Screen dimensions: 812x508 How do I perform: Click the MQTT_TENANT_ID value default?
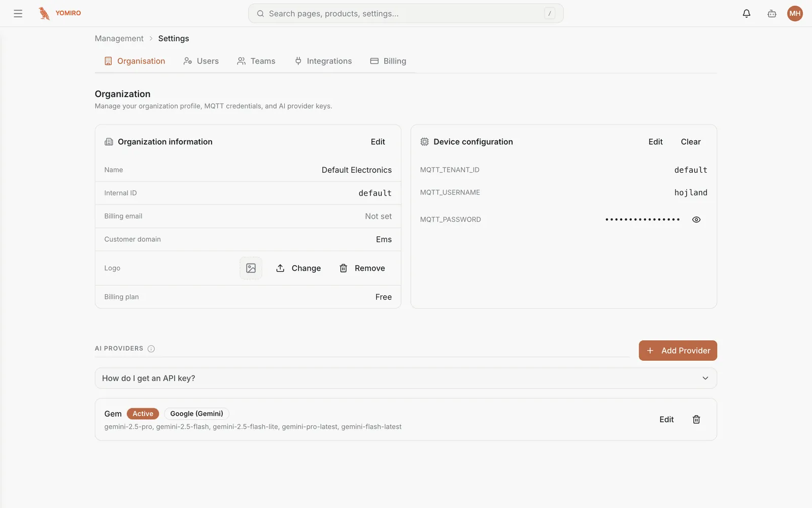[691, 170]
